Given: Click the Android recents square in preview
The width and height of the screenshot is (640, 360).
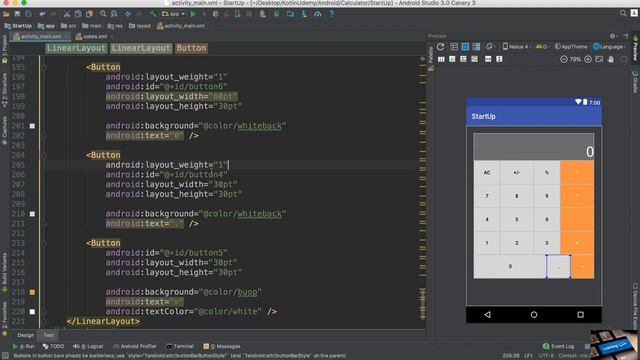Looking at the screenshot, I should (x=580, y=315).
